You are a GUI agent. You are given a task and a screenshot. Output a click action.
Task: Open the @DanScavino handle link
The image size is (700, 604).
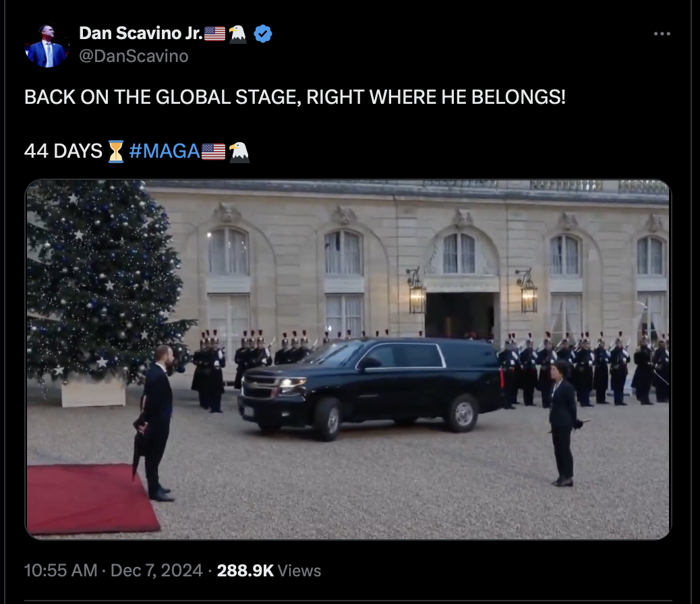tap(134, 56)
